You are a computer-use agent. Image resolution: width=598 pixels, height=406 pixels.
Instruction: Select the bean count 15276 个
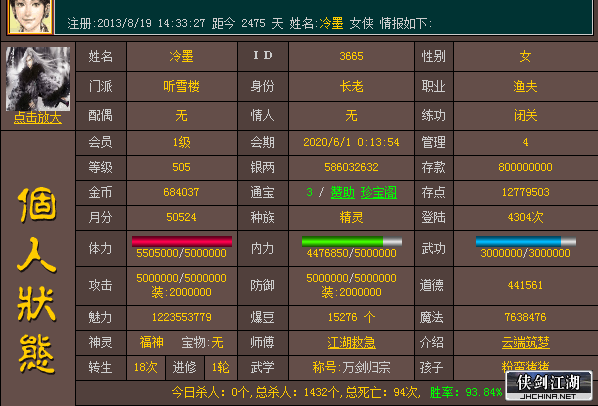351,317
